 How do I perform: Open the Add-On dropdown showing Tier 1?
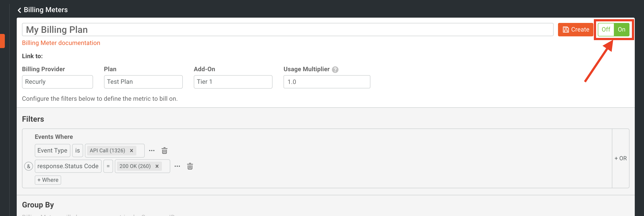233,82
